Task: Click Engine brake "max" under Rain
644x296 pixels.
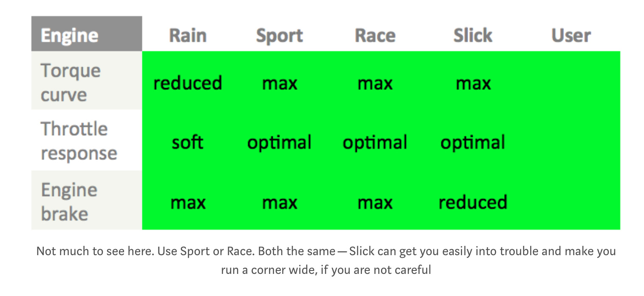Action: pos(188,203)
